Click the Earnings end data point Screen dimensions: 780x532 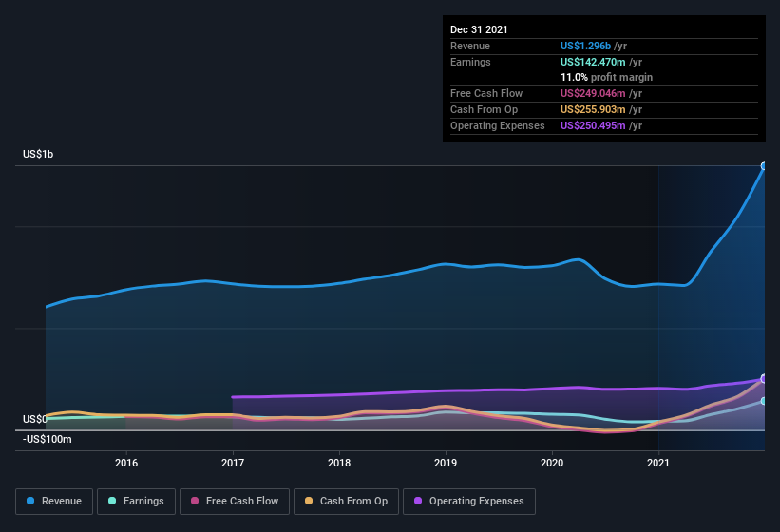(x=764, y=401)
